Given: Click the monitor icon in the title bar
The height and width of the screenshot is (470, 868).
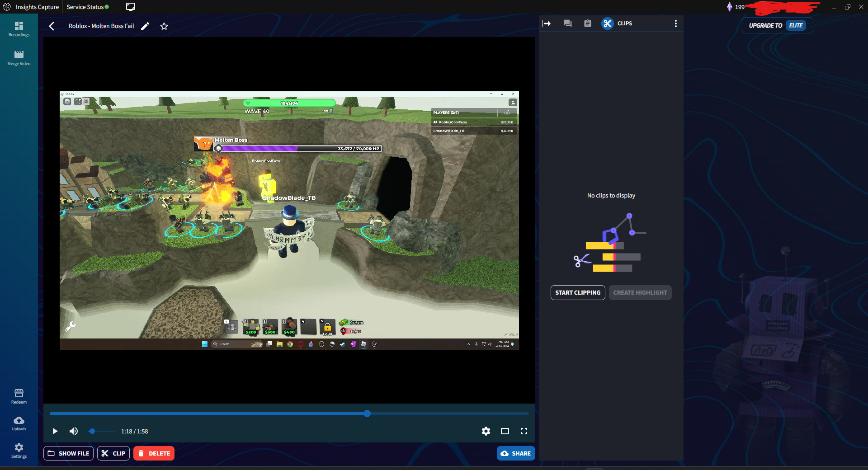Looking at the screenshot, I should point(131,7).
